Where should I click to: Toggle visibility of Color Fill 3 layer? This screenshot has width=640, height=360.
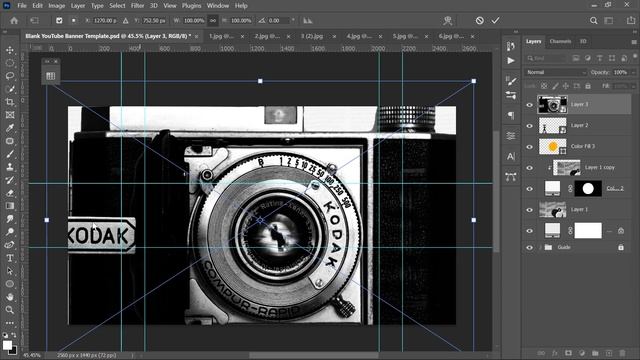click(x=530, y=147)
